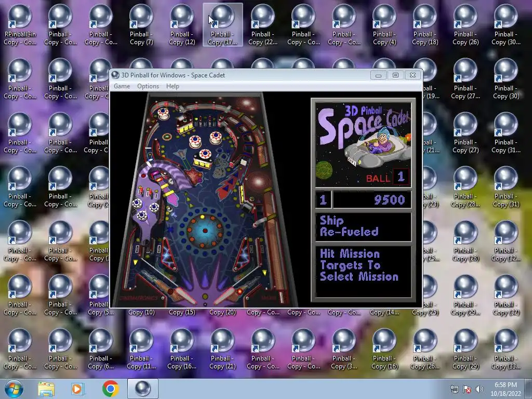Click the Pinball - Copy (20) label

[x=222, y=312]
